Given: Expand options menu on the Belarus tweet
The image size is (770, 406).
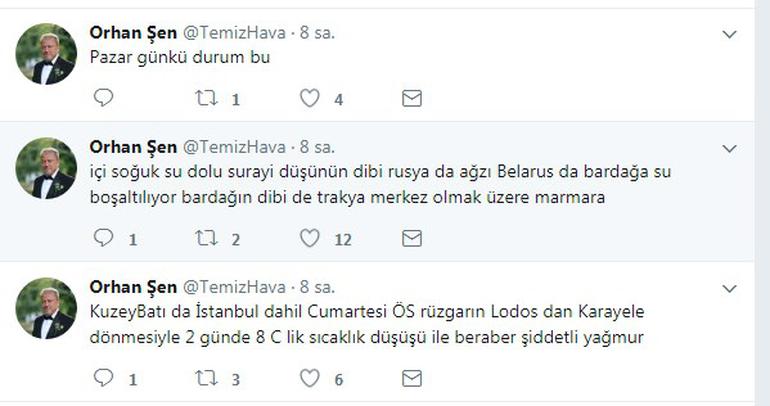Looking at the screenshot, I should [x=730, y=148].
